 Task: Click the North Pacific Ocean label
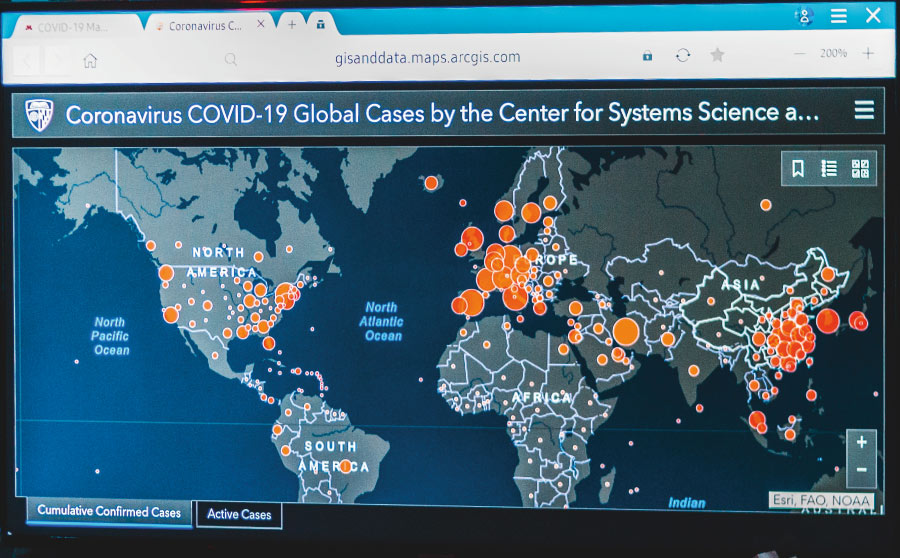111,336
